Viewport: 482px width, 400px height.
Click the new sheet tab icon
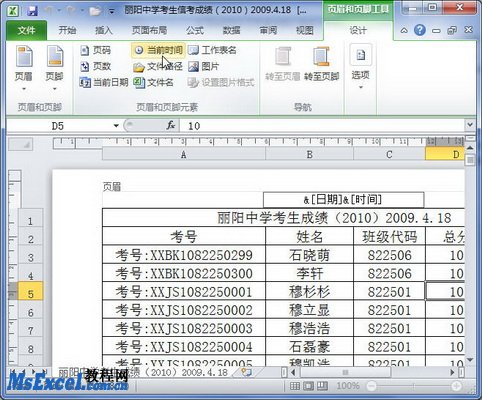(246, 372)
